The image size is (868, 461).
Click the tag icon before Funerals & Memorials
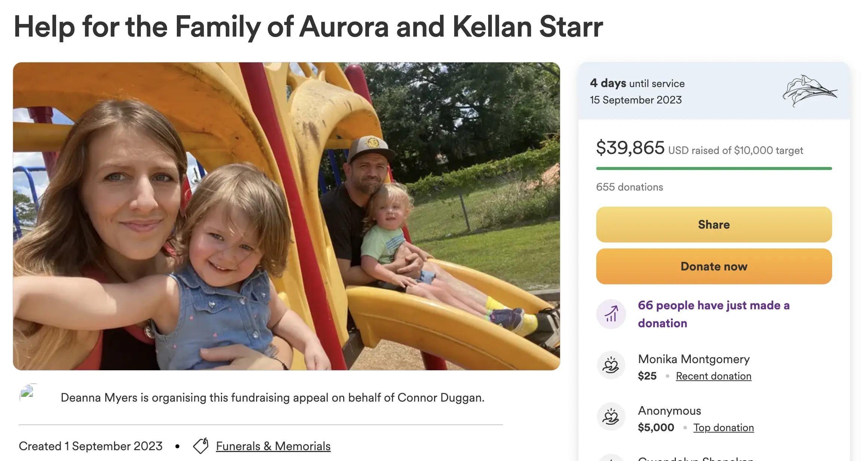pos(201,446)
